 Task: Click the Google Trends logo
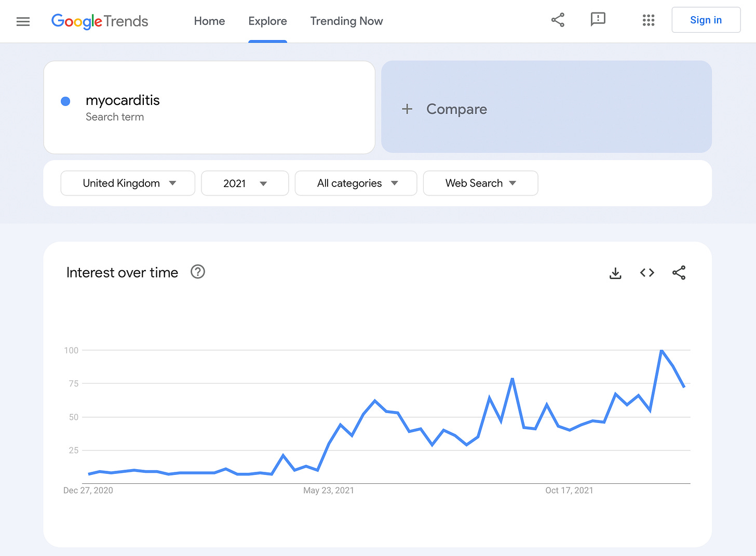click(x=100, y=21)
